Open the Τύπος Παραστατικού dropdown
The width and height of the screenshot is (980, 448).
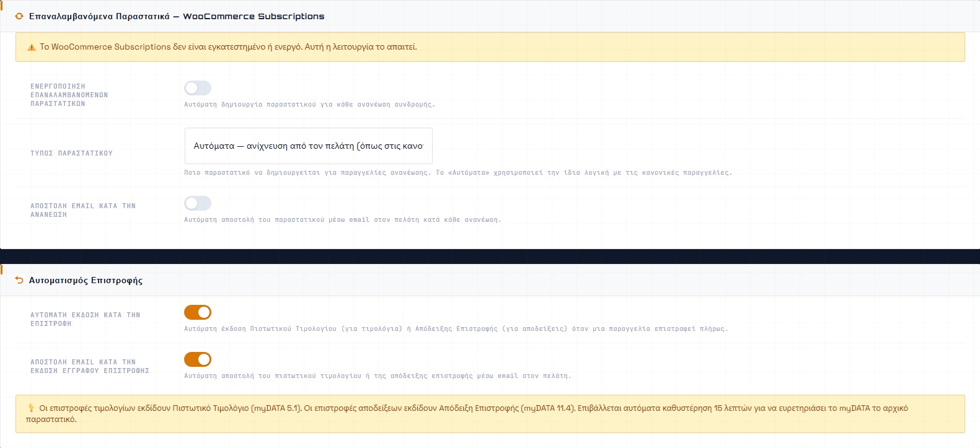[x=309, y=146]
